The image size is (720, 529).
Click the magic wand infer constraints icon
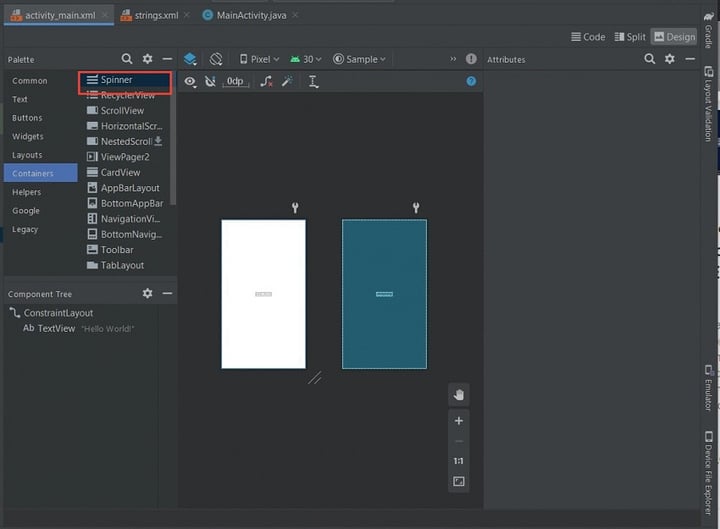[288, 81]
